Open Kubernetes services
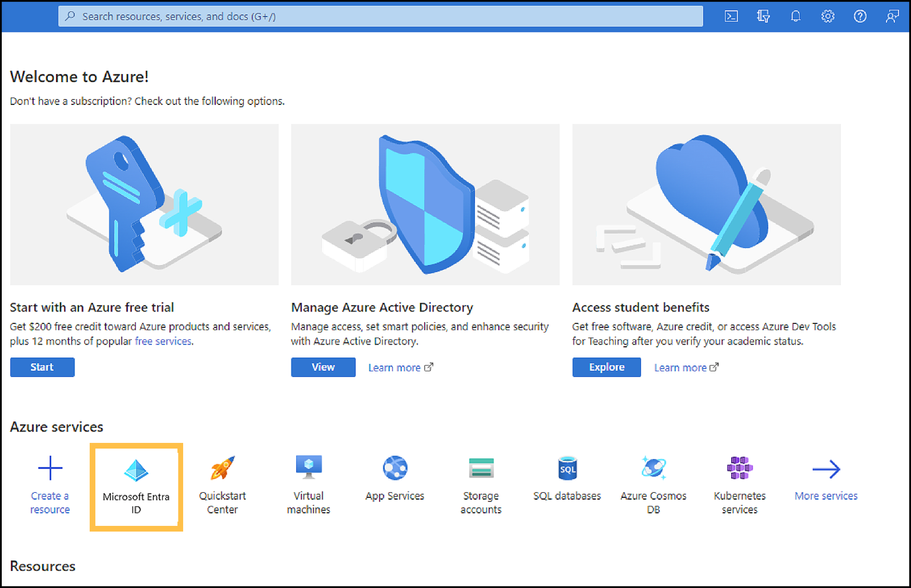Screen dimensions: 911x588 pos(740,481)
